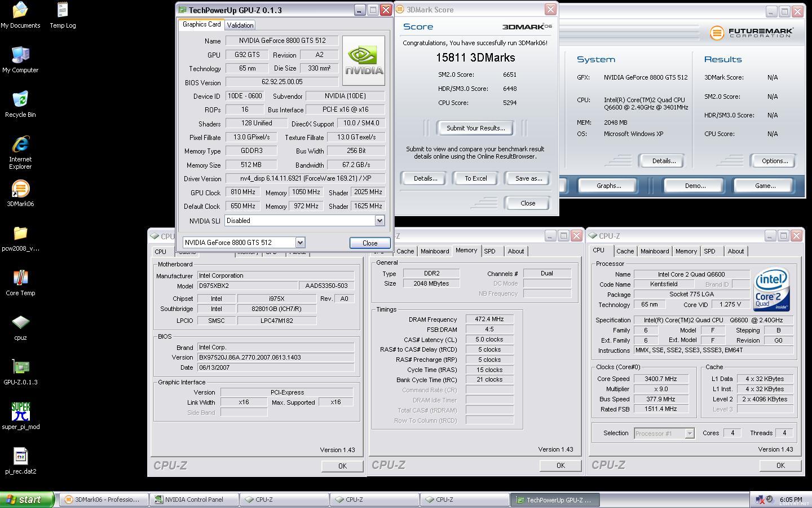The height and width of the screenshot is (508, 812).
Task: Click the Intel Core 2 Quad logo
Action: [x=772, y=289]
